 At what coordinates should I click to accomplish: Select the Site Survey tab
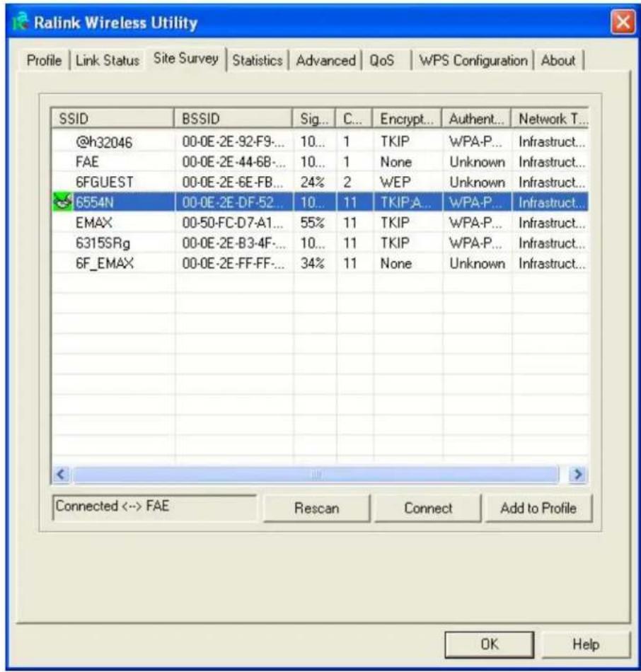(x=185, y=59)
